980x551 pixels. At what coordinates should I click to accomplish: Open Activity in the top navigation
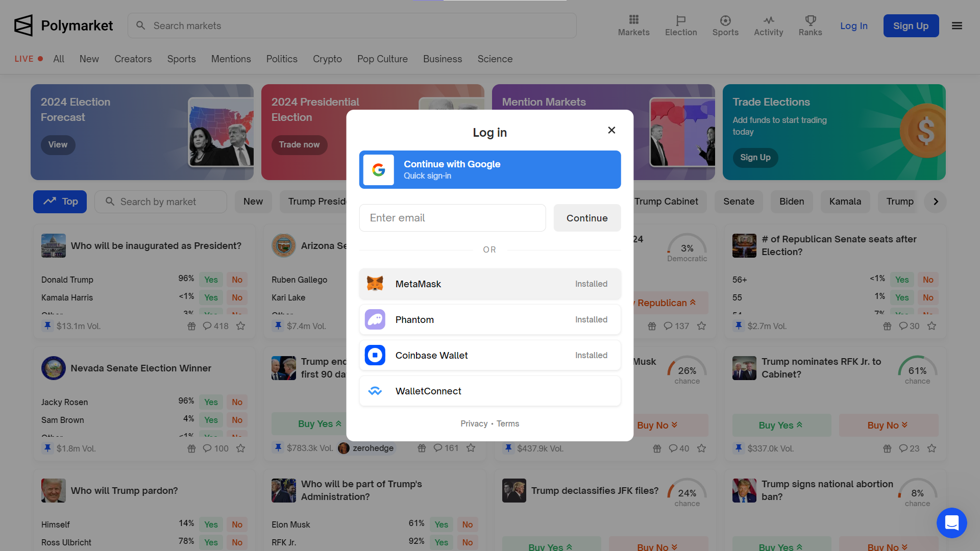[x=769, y=26]
